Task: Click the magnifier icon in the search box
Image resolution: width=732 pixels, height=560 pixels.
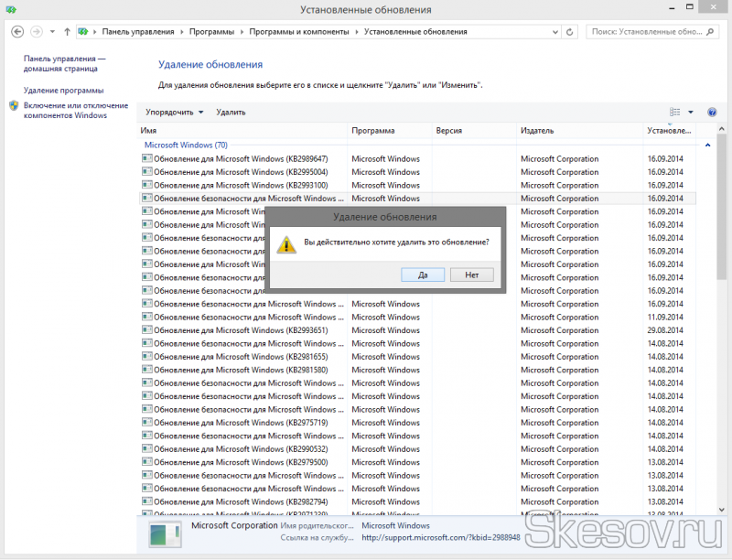Action: pyautogui.click(x=714, y=31)
